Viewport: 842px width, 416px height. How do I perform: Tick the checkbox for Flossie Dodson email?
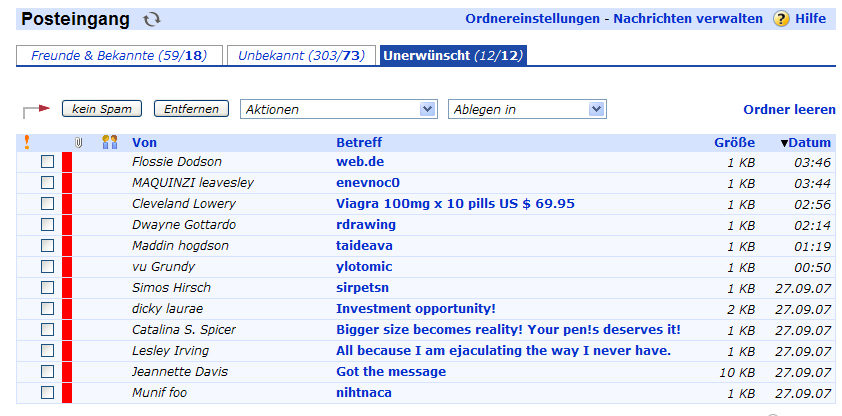point(47,162)
